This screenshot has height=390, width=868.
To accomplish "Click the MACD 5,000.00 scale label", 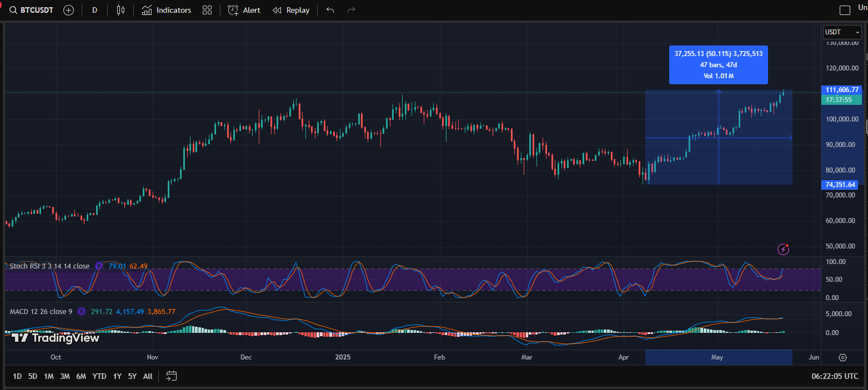I will pos(839,313).
